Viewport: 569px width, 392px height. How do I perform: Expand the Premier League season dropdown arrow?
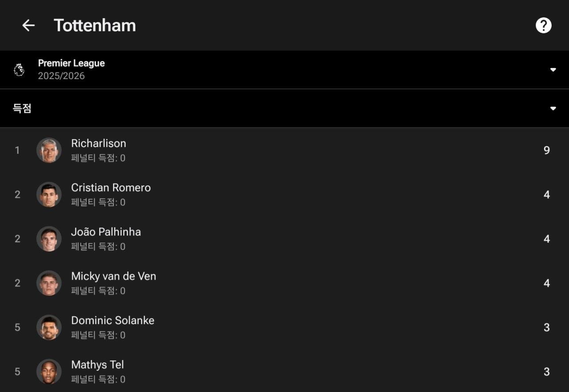tap(553, 70)
